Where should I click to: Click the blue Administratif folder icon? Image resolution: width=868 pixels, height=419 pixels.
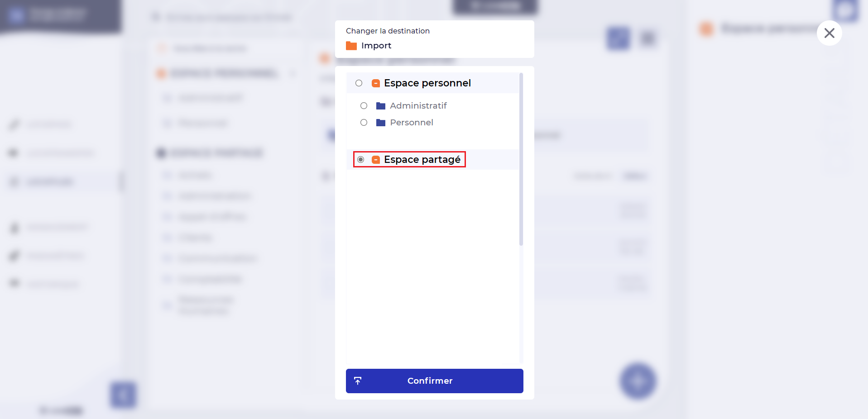coord(381,106)
